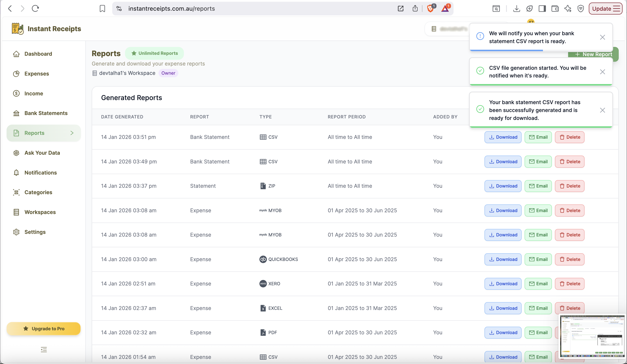
Task: Email the Statement ZIP report
Action: [538, 186]
